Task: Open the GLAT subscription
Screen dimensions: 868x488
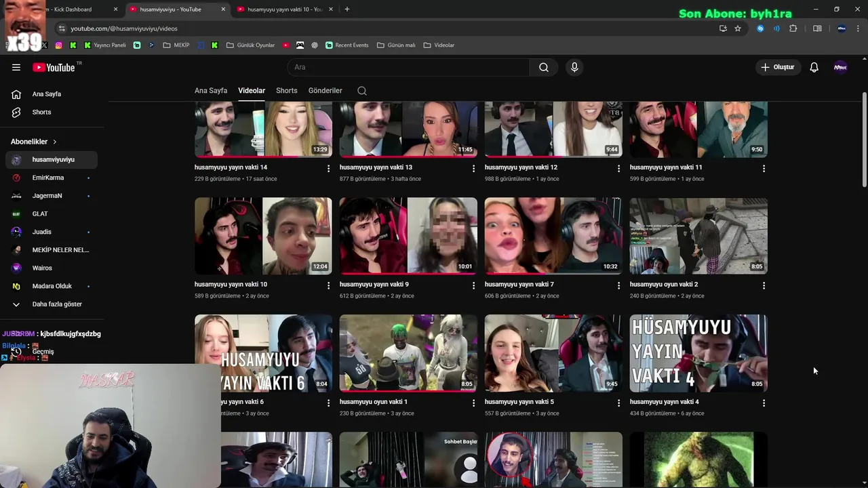Action: tap(51, 214)
